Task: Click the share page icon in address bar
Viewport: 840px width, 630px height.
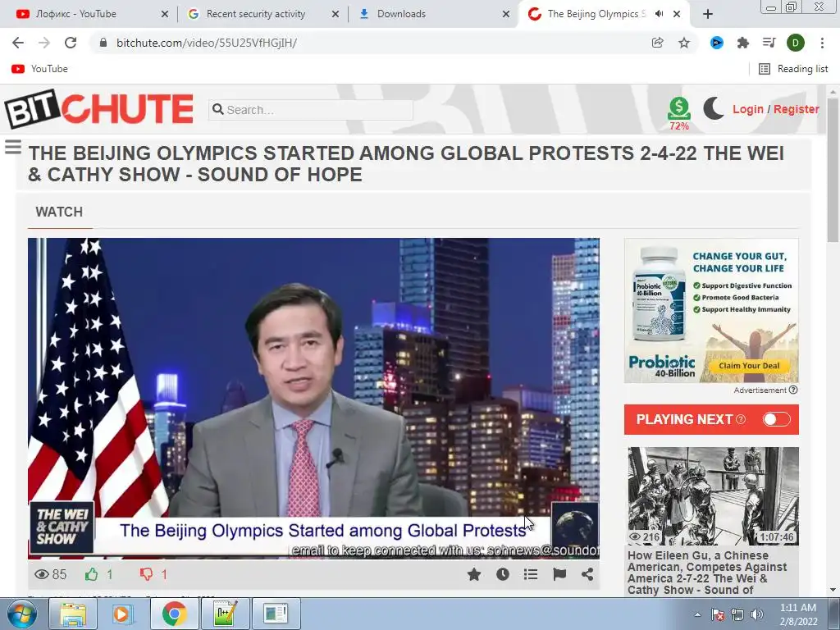Action: (x=657, y=43)
